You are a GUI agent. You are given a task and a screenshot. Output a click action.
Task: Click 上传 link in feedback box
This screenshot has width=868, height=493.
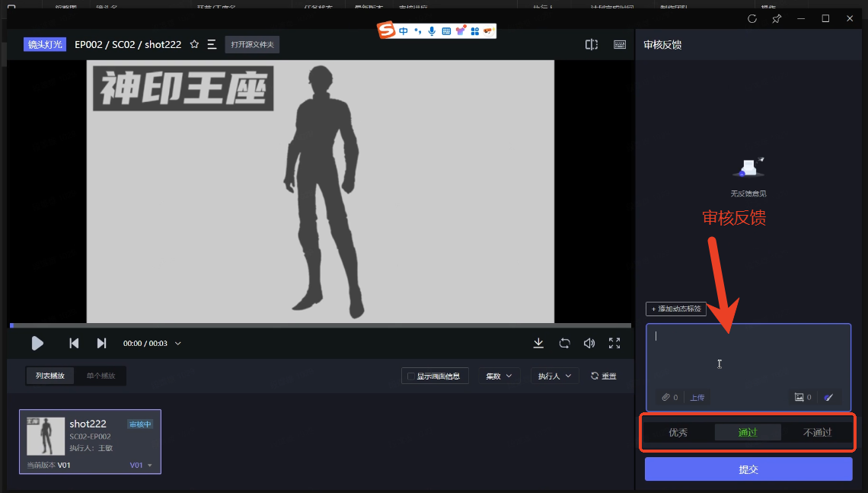coord(697,397)
